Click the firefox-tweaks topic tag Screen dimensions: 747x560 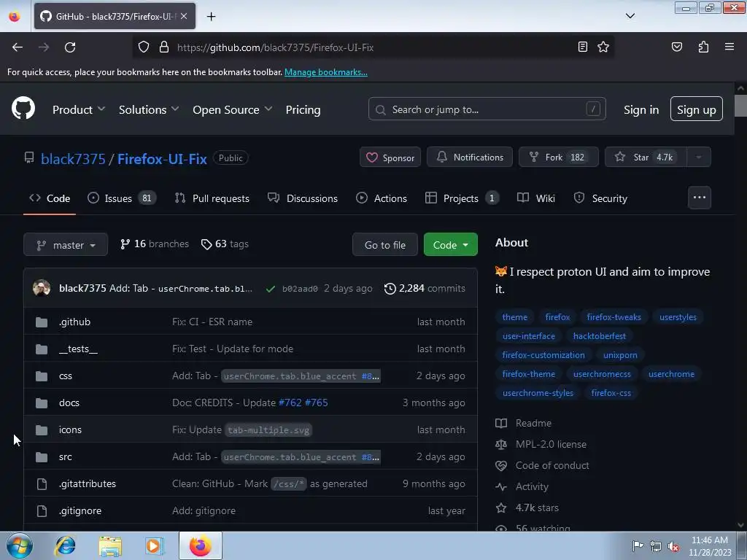pos(614,317)
